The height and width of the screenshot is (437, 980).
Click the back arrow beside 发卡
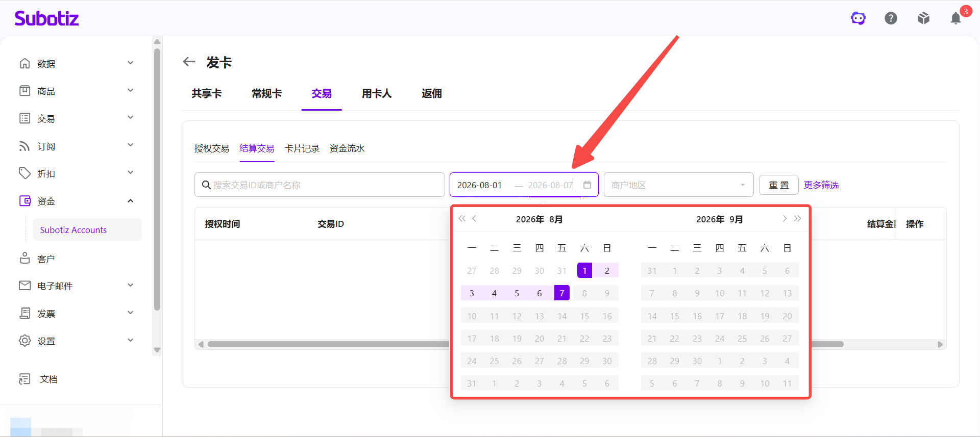(x=189, y=62)
